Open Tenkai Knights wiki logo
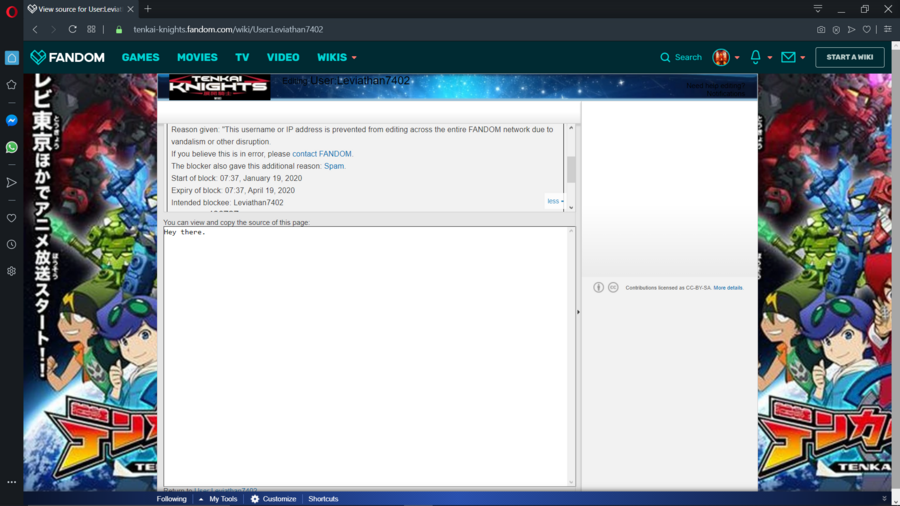This screenshot has height=506, width=900. [x=219, y=87]
